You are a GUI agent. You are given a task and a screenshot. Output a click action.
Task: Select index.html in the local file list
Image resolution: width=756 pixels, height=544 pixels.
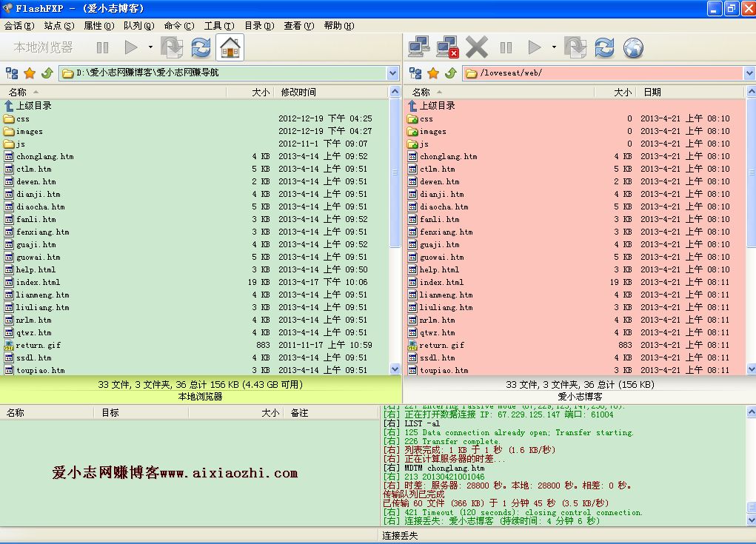click(x=38, y=282)
